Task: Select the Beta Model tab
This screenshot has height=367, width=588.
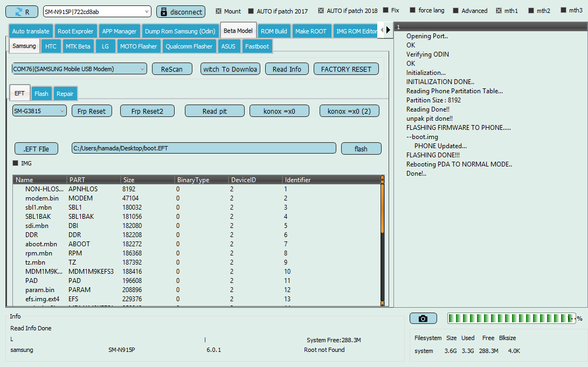Action: (238, 30)
